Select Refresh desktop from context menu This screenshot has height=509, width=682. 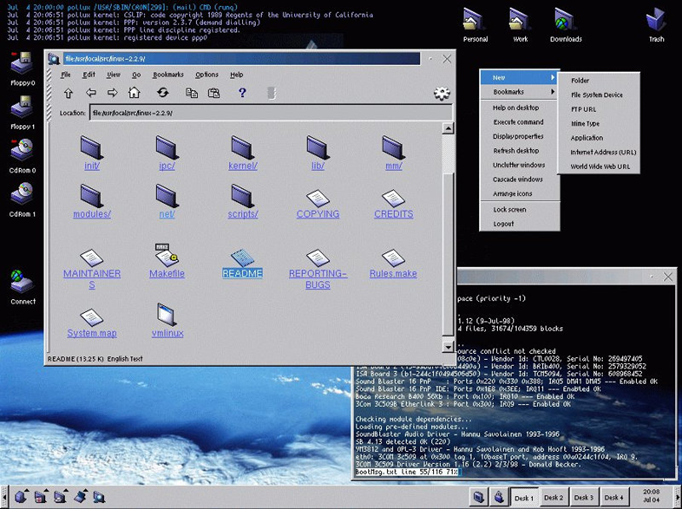tap(517, 151)
